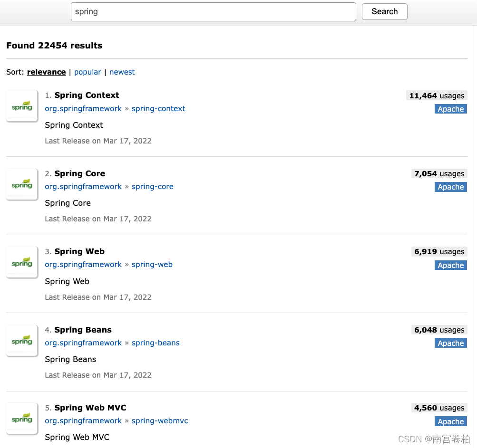This screenshot has width=477, height=448.
Task: Open the Spring Web MVC result title
Action: [90, 408]
